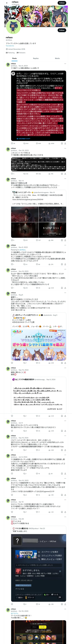
Task: Open the 22 Following list
Action: pyautogui.click(x=10, y=53)
